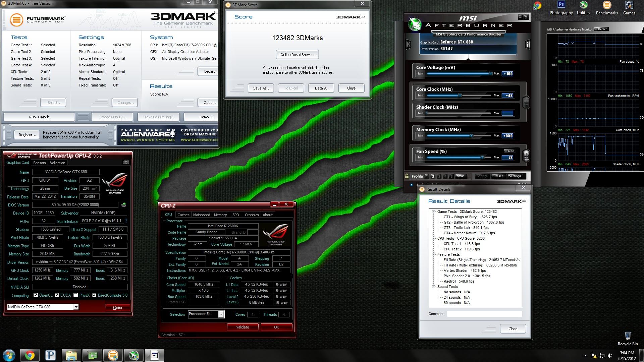Click Online ResultBrowser in 3DMark Score
This screenshot has height=362, width=644.
298,55
